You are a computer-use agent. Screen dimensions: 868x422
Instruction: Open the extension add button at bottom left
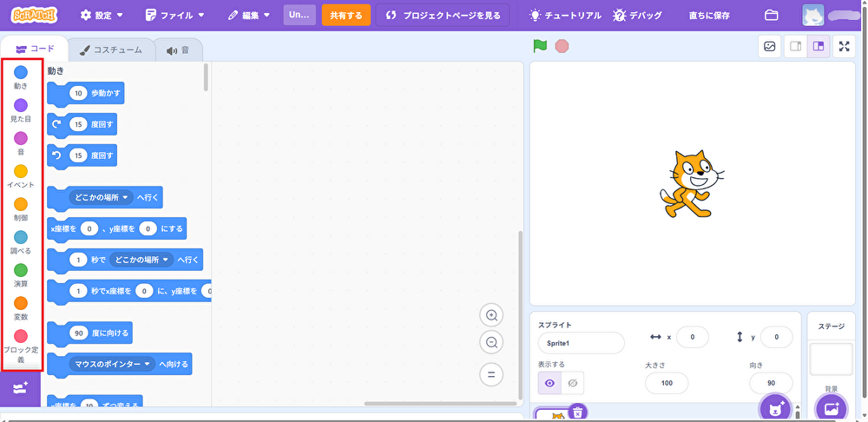[x=21, y=389]
